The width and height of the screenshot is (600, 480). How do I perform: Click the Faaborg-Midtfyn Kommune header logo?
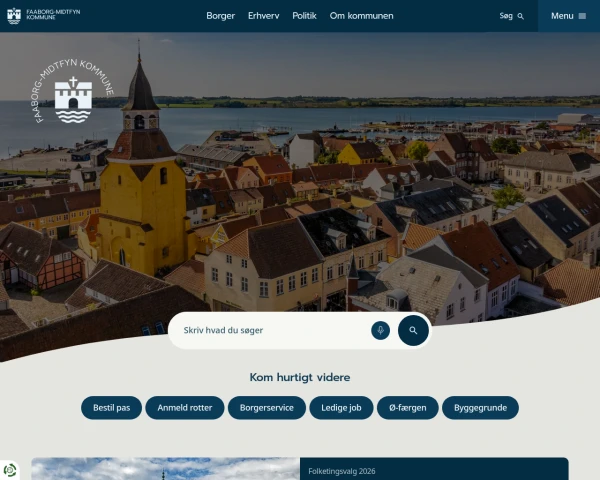pyautogui.click(x=45, y=15)
